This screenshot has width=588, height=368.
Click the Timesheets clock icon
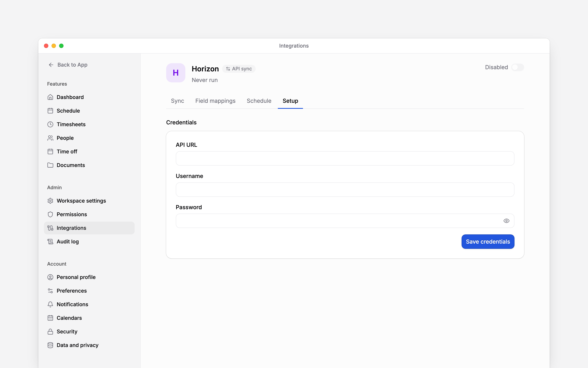(x=50, y=124)
